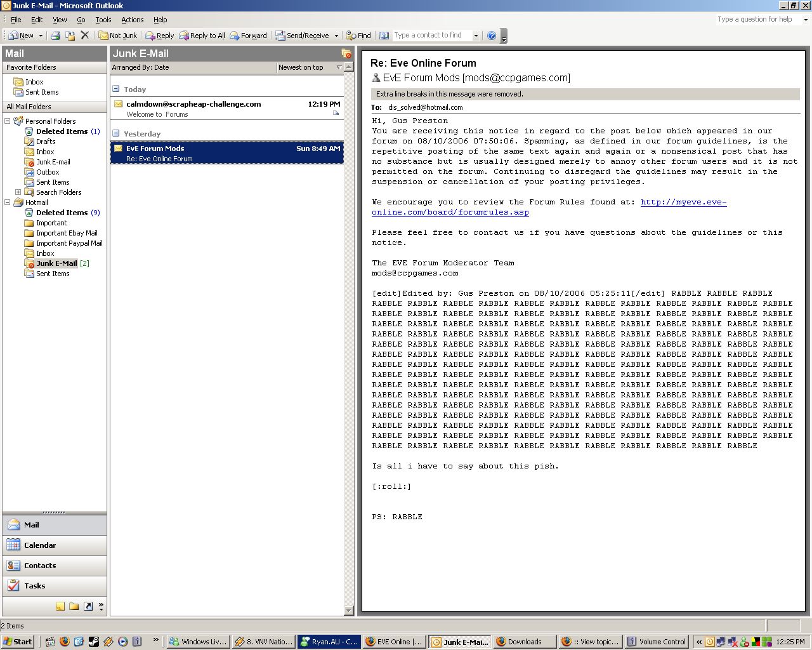Open the contact search dropdown arrow
812x650 pixels.
point(476,36)
